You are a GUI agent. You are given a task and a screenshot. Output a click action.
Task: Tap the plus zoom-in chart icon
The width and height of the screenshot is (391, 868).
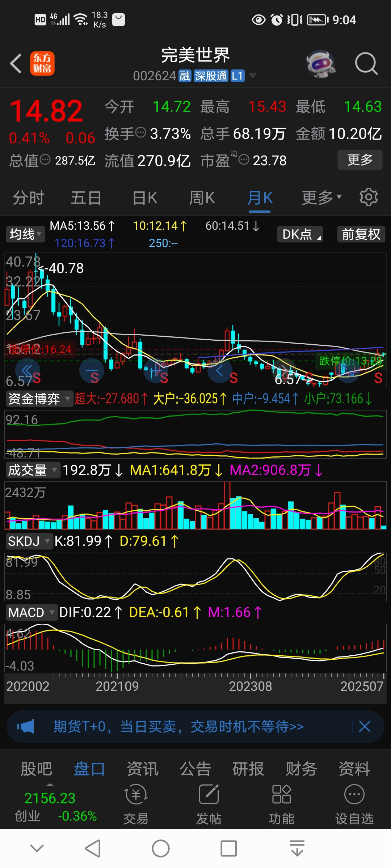(x=156, y=370)
